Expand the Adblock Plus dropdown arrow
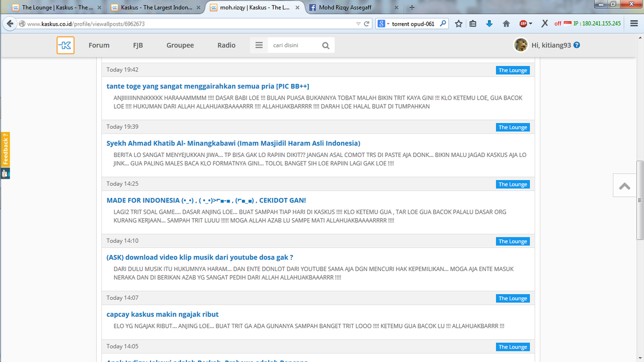 click(x=530, y=24)
